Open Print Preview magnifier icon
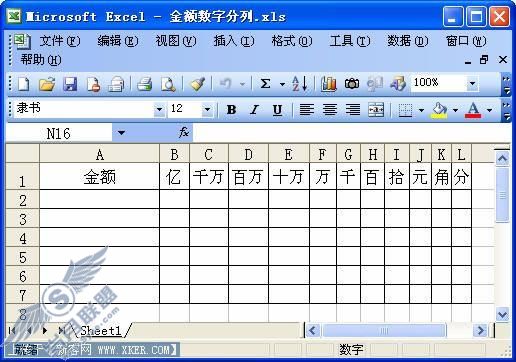 tap(168, 84)
